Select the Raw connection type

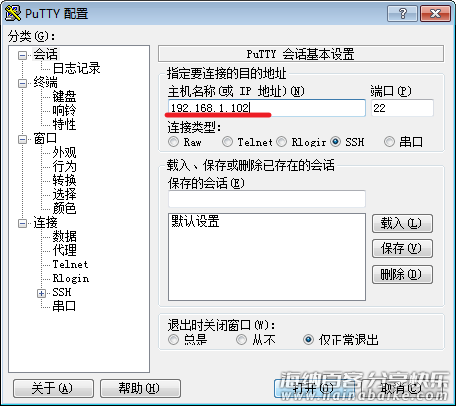(x=173, y=142)
